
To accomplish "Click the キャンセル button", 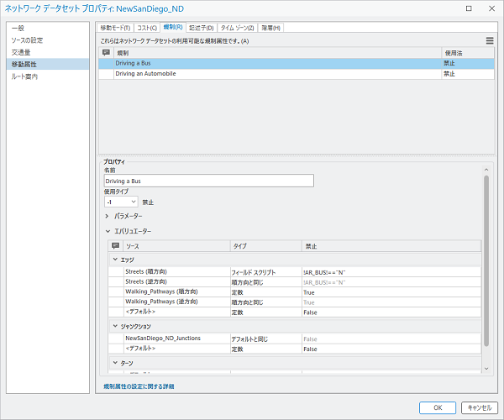I will 479,407.
